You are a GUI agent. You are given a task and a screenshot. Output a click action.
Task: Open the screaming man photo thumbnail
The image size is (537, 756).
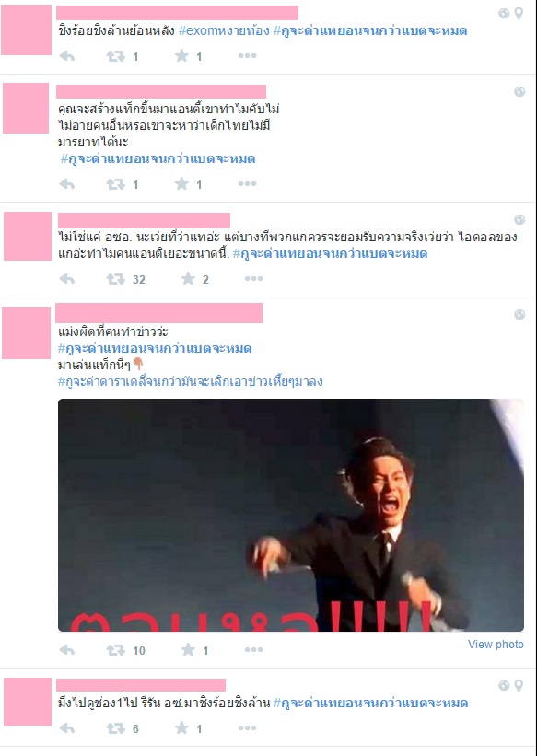pos(290,515)
